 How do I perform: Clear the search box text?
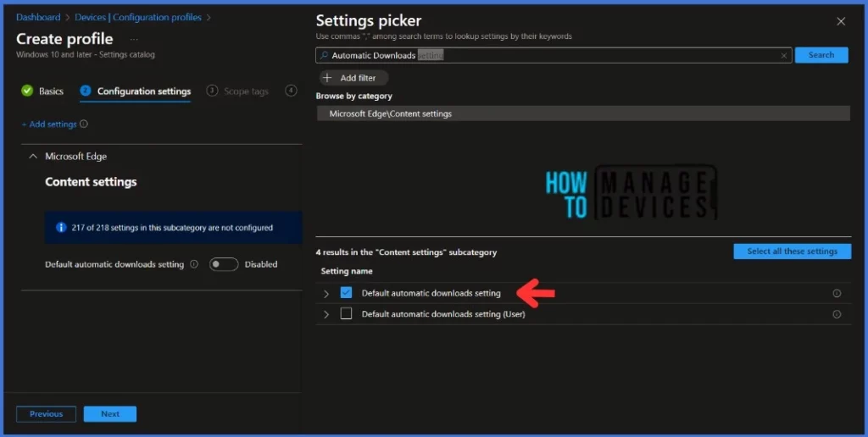click(783, 55)
